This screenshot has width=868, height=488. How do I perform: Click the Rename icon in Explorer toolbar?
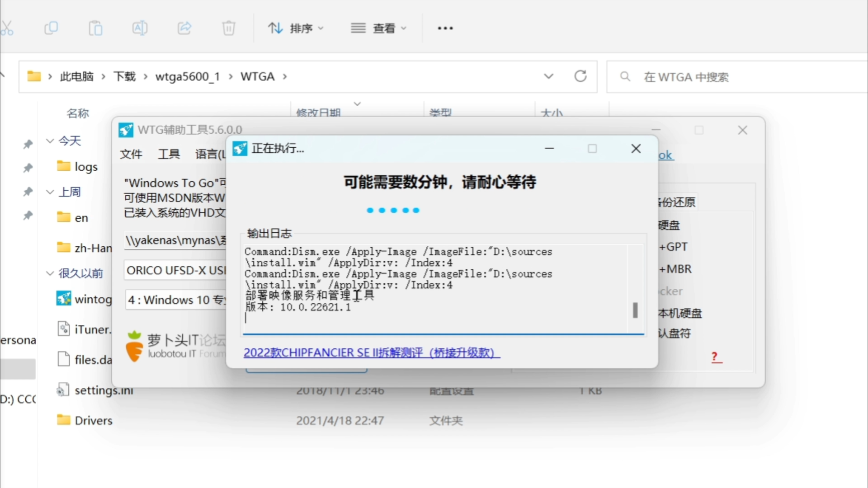[140, 28]
